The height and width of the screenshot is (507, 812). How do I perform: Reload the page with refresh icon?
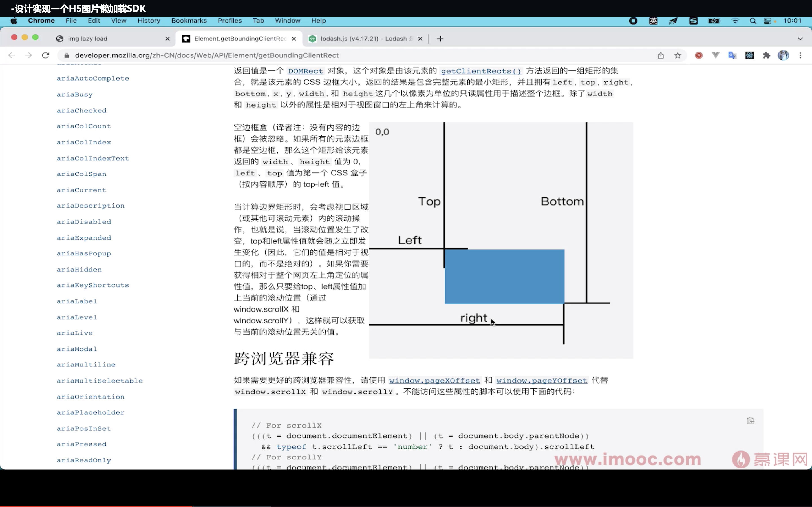(x=46, y=55)
